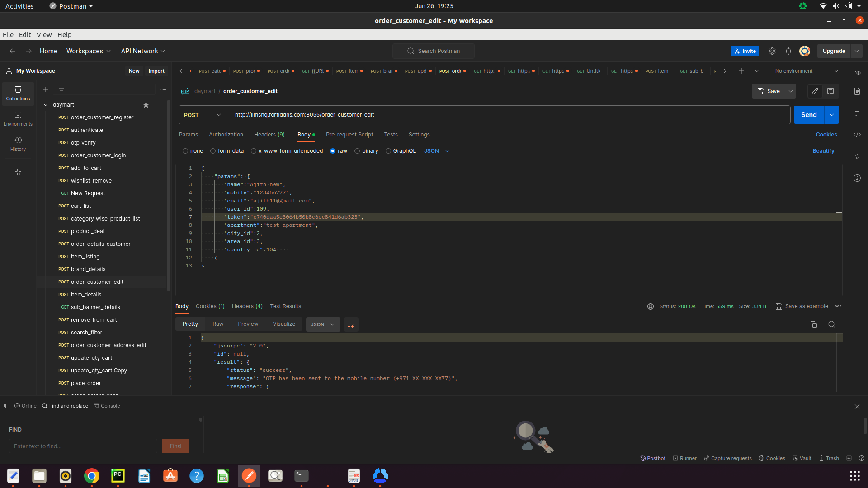Image resolution: width=868 pixels, height=488 pixels.
Task: Open the POST method dropdown
Action: pyautogui.click(x=203, y=115)
